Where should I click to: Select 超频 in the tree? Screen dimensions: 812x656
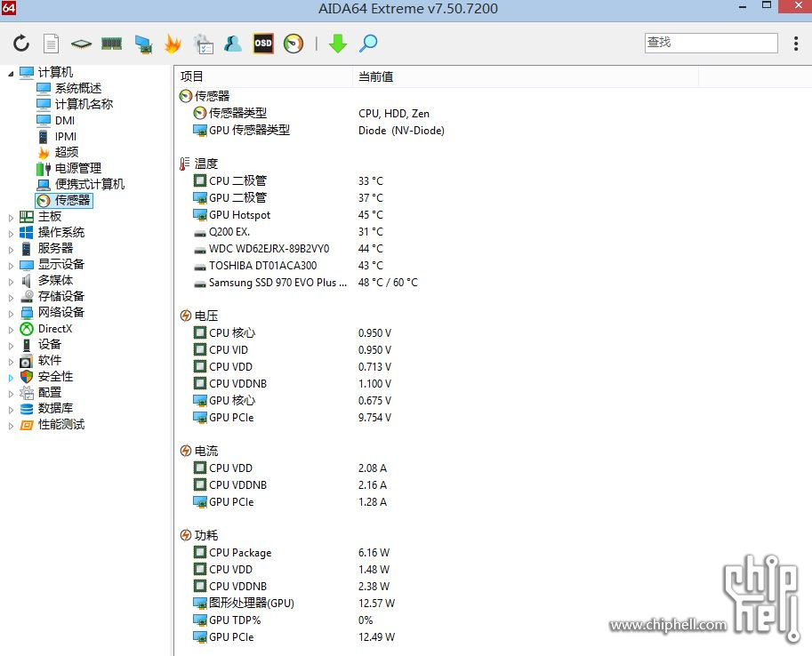pyautogui.click(x=67, y=152)
